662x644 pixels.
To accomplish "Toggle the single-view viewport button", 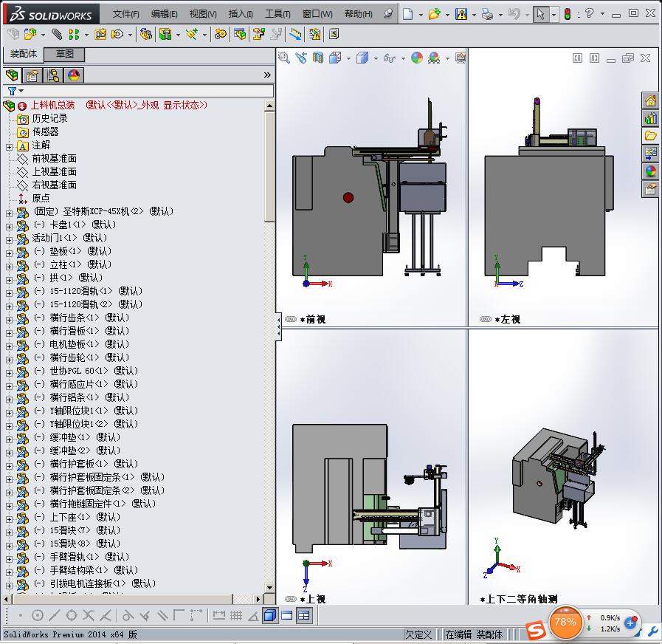I will (x=287, y=615).
